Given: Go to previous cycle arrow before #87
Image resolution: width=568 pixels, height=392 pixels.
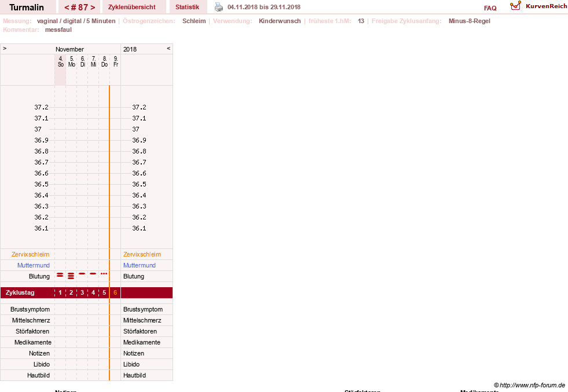Looking at the screenshot, I should [x=66, y=8].
